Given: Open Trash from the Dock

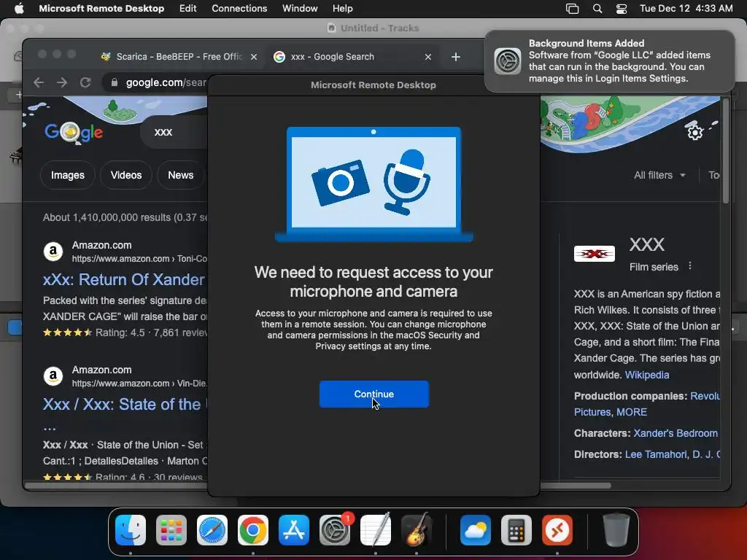Looking at the screenshot, I should (x=616, y=530).
